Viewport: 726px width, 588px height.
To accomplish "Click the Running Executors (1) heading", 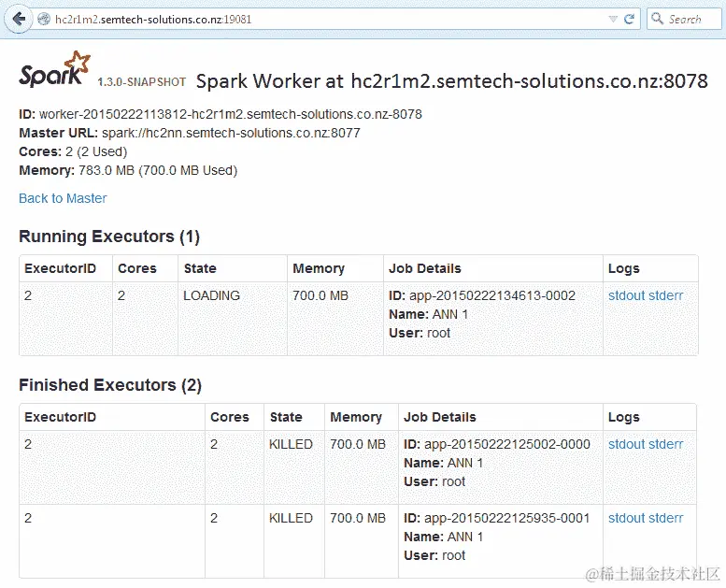I will [x=109, y=237].
